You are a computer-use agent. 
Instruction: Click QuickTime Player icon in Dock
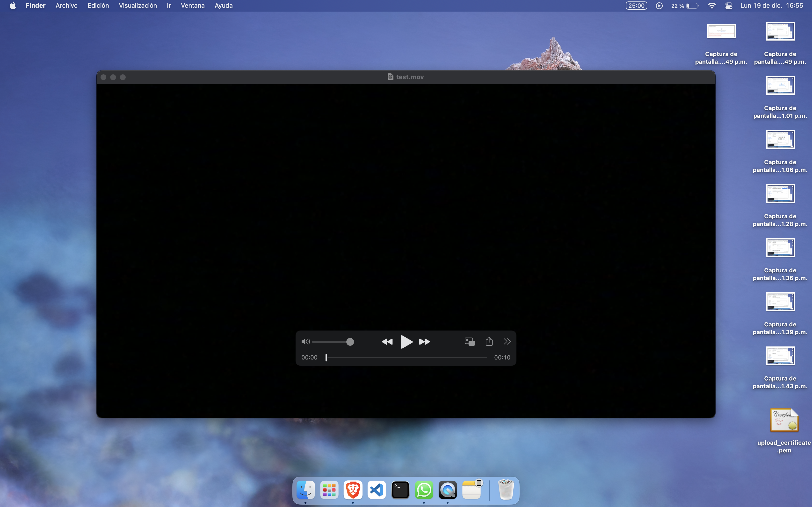pyautogui.click(x=448, y=490)
